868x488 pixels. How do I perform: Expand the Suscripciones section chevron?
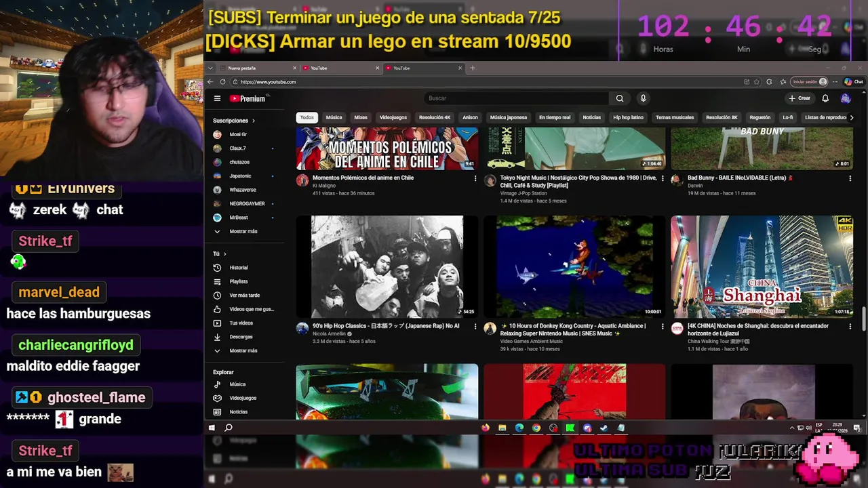point(254,121)
